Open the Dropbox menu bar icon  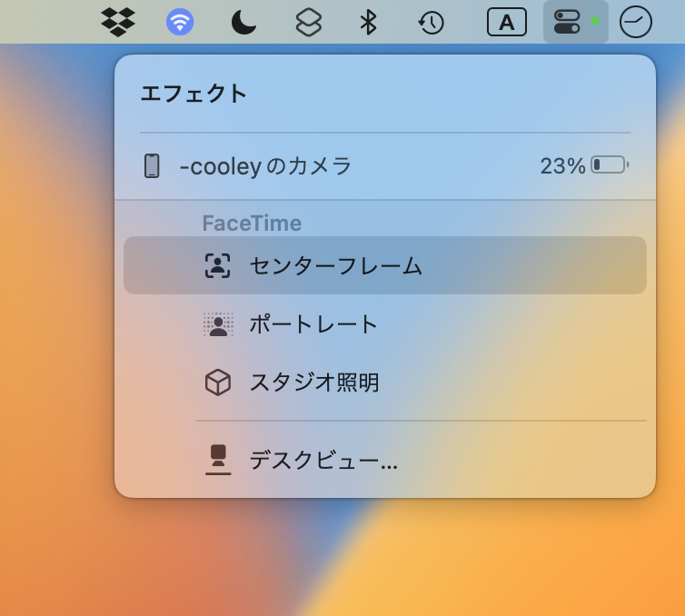pos(117,22)
